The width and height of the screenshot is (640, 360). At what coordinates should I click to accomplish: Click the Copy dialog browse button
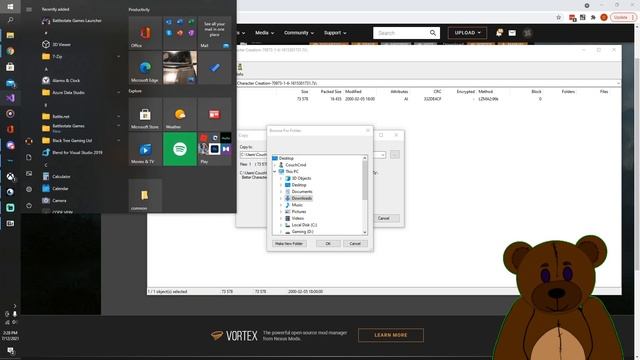(x=395, y=155)
